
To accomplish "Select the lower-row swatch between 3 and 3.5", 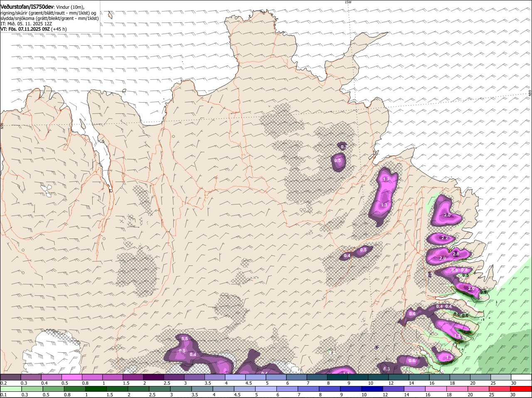I will (181, 389).
